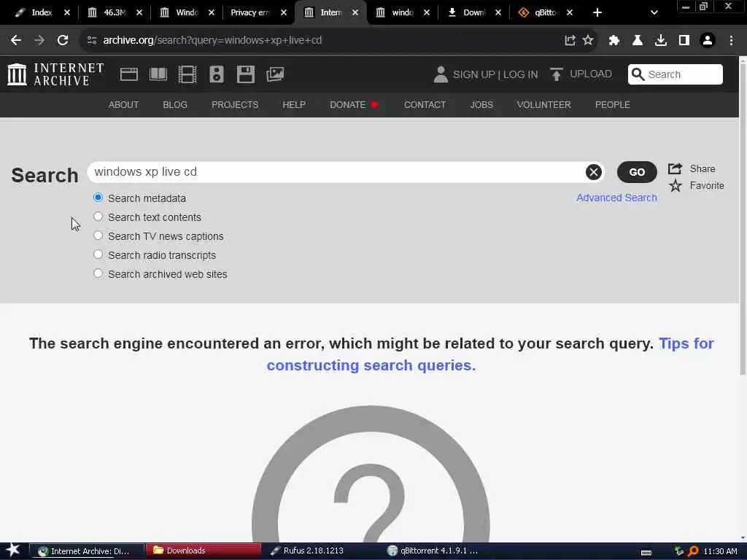Screen dimensions: 747x560
Task: Open the Video film strip icon
Action: [x=187, y=74]
